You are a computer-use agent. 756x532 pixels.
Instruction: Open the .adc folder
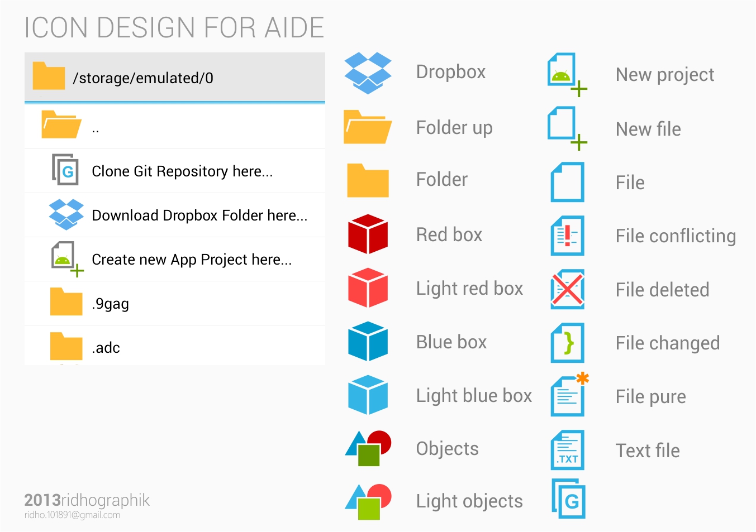174,347
